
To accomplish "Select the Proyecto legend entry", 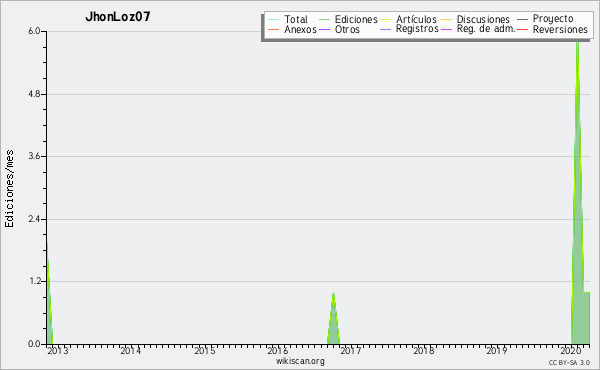I will pyautogui.click(x=553, y=18).
